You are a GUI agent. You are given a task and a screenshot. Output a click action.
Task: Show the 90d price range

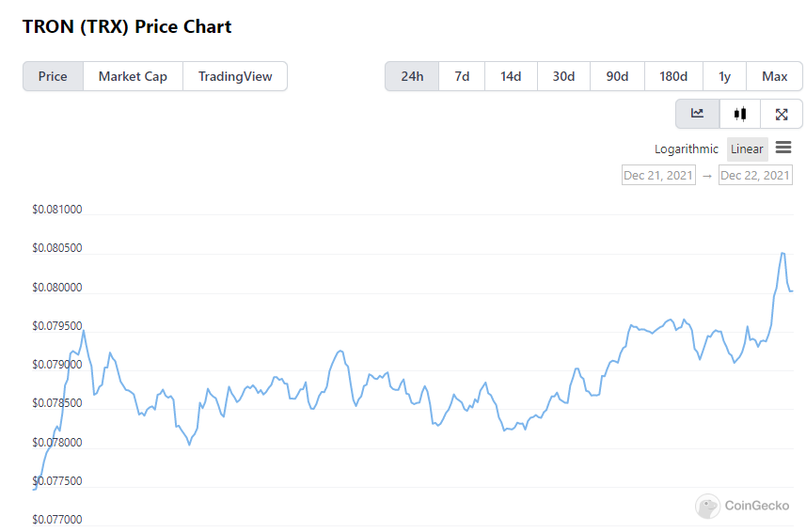point(617,76)
